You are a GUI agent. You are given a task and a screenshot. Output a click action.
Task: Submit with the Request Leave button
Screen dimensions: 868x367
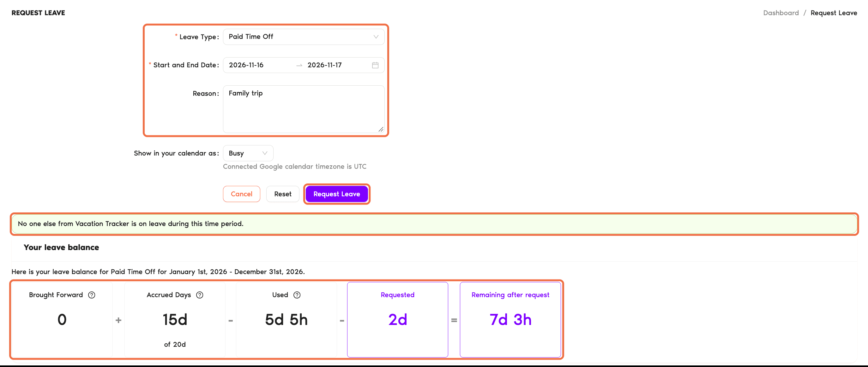point(337,194)
